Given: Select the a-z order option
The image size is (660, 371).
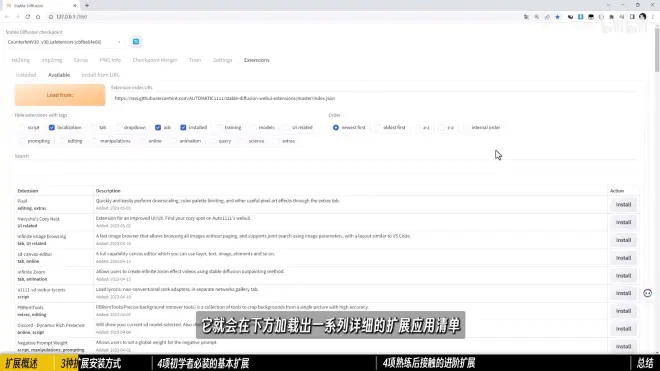Looking at the screenshot, I should [x=418, y=127].
